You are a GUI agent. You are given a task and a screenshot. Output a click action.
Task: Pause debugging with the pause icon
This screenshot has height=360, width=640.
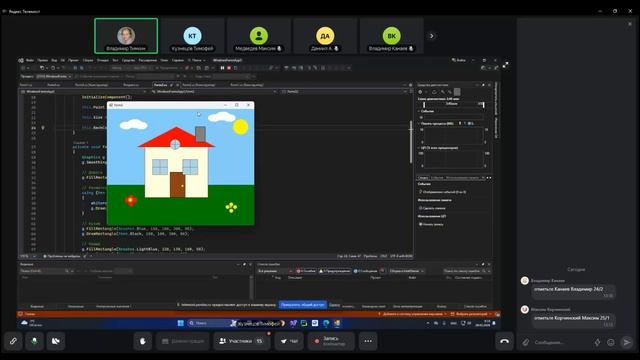[222, 68]
